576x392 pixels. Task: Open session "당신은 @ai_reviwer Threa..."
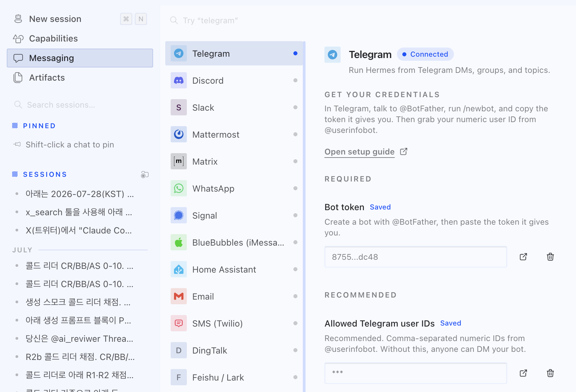(x=80, y=339)
